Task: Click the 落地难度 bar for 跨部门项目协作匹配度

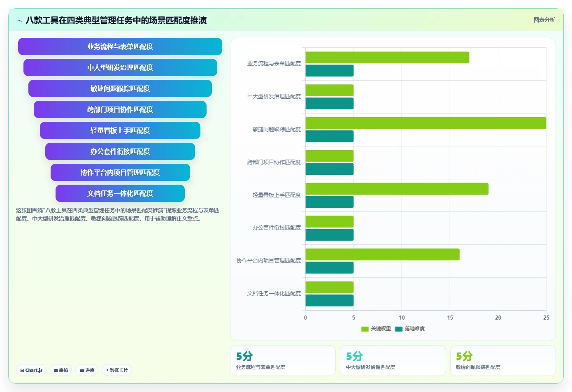Action: tap(329, 169)
